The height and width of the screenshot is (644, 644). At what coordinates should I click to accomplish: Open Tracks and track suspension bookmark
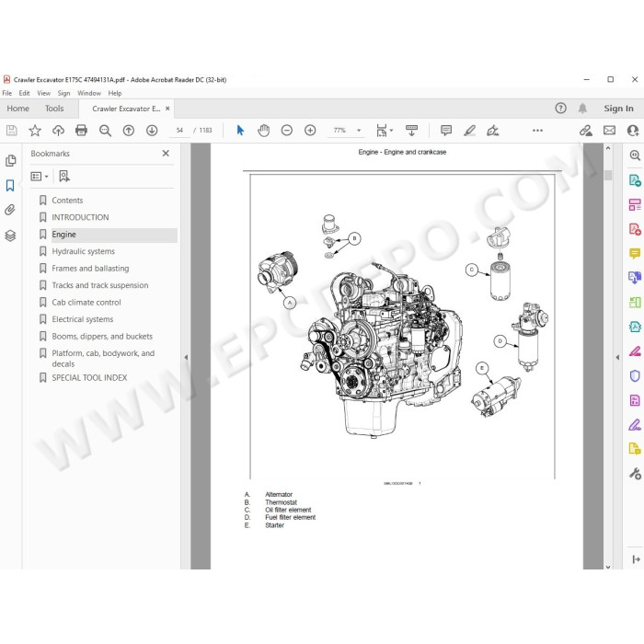[x=100, y=285]
